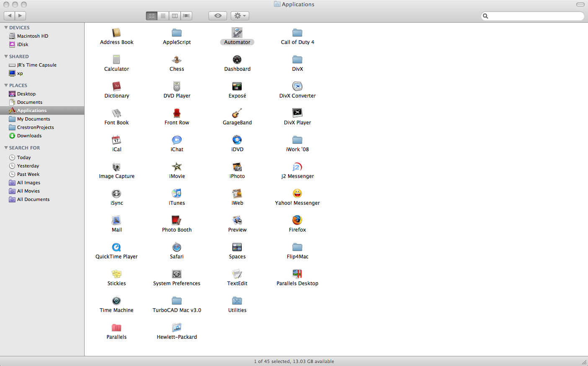
Task: Select the iMovie star icon
Action: click(177, 167)
